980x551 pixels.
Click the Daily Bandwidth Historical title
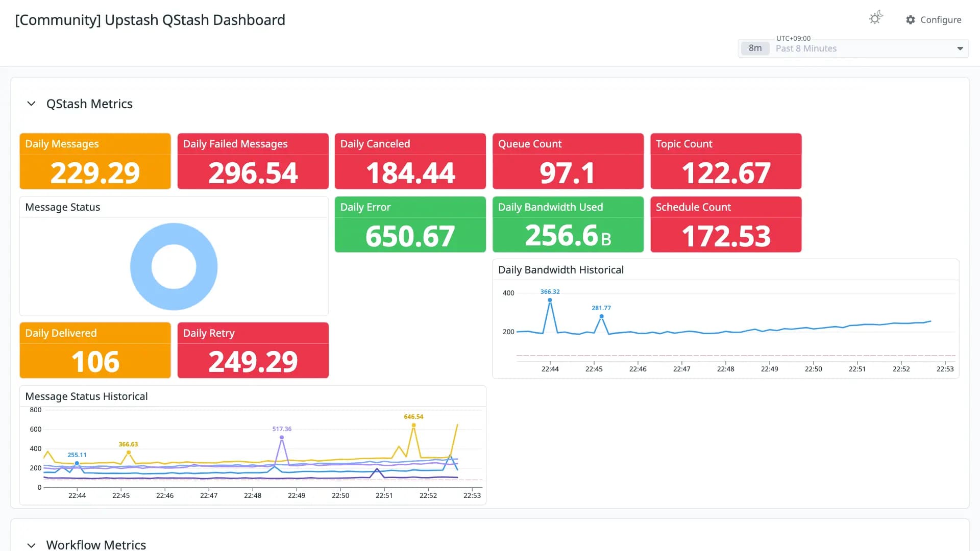coord(561,270)
